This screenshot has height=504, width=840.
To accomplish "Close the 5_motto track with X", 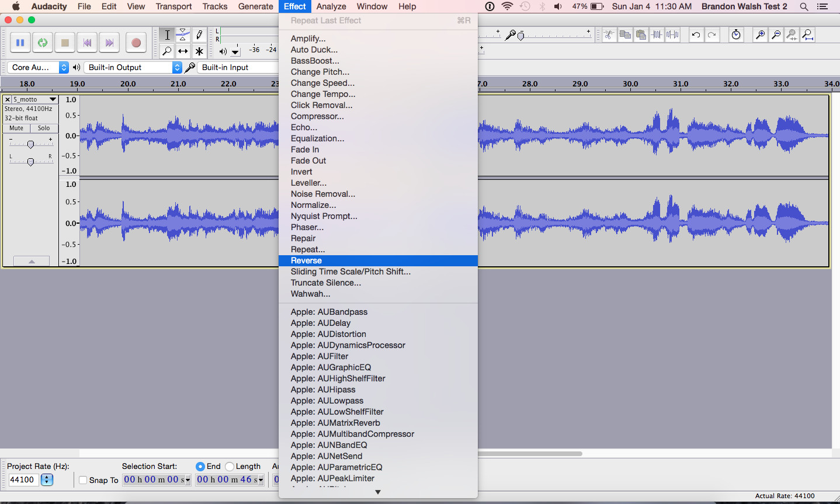I will pyautogui.click(x=8, y=99).
